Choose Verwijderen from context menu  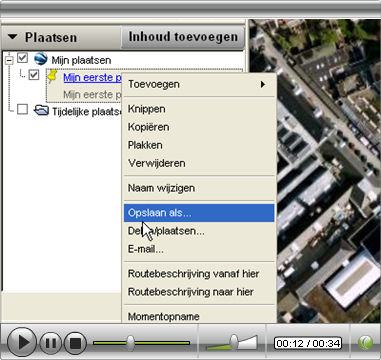click(x=199, y=163)
